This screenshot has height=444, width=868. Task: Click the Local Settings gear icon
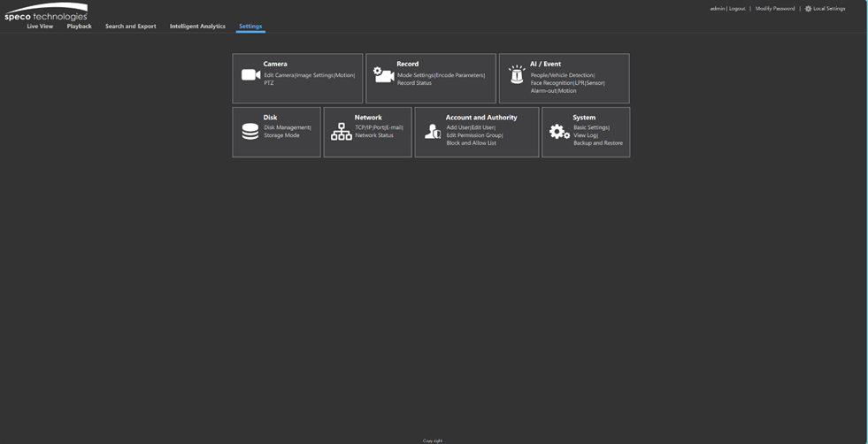coord(808,9)
